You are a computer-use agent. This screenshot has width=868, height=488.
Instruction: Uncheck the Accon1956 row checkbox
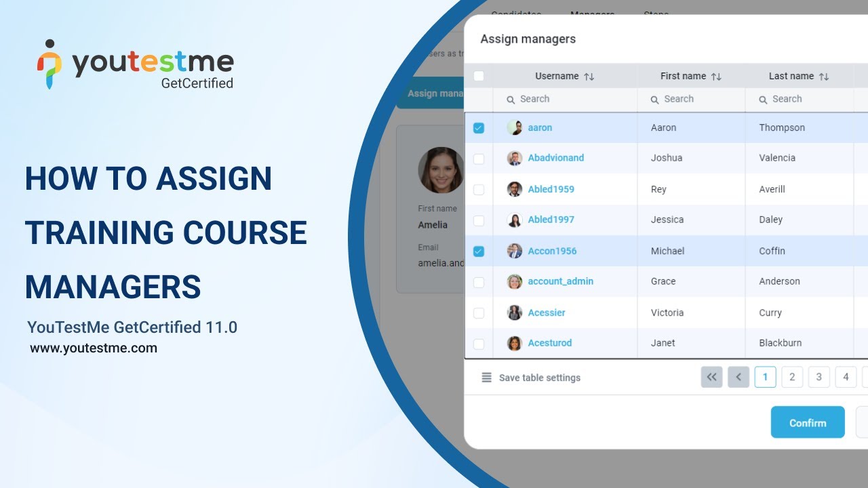479,251
